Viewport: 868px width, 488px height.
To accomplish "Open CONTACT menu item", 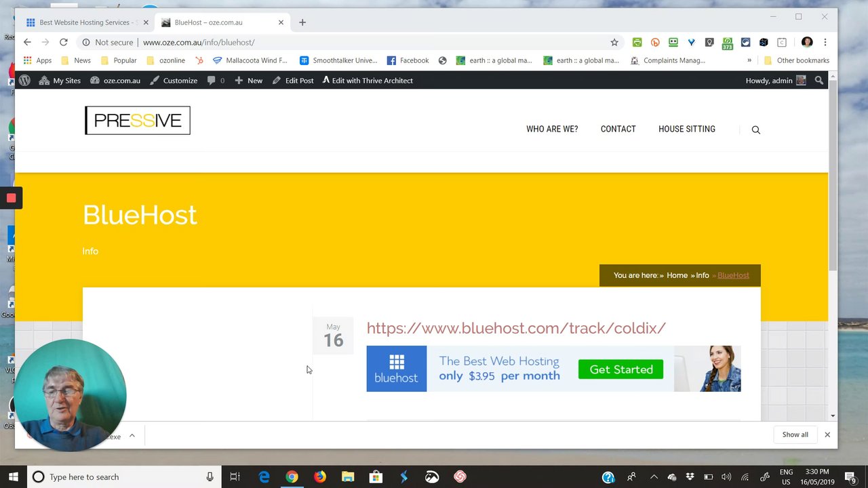I will [618, 129].
